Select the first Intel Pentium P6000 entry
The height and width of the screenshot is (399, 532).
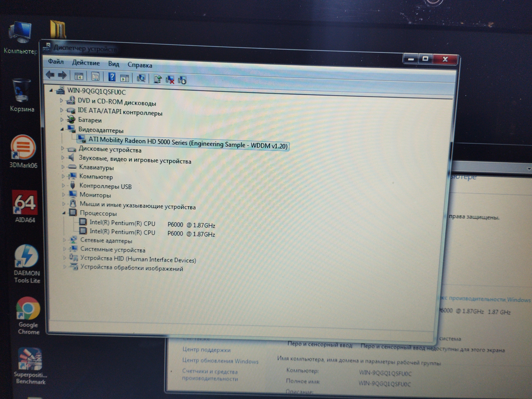tap(152, 224)
